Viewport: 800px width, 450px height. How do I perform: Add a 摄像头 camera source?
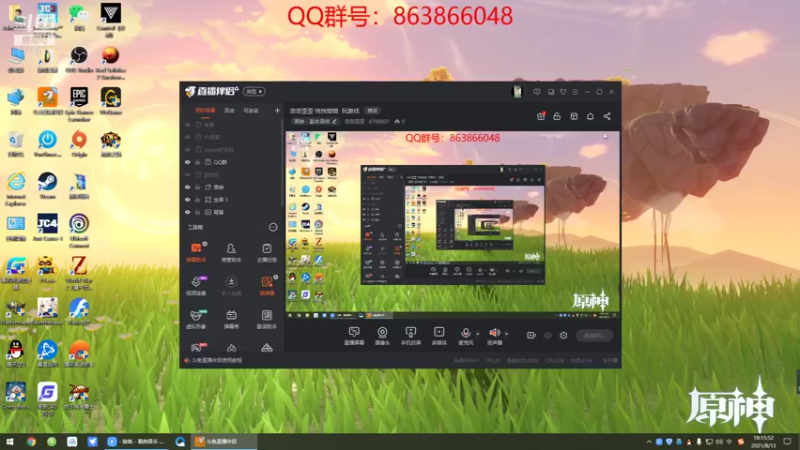(382, 336)
